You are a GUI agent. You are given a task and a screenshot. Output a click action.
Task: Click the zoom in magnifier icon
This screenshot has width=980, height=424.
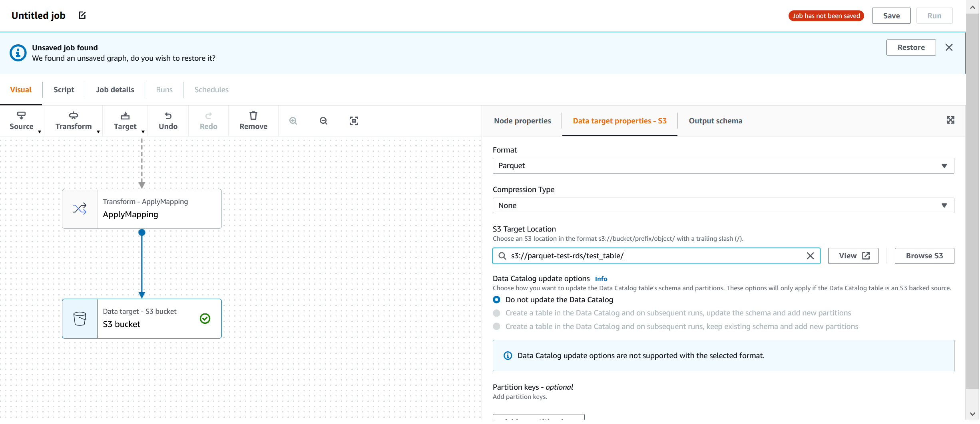(293, 121)
